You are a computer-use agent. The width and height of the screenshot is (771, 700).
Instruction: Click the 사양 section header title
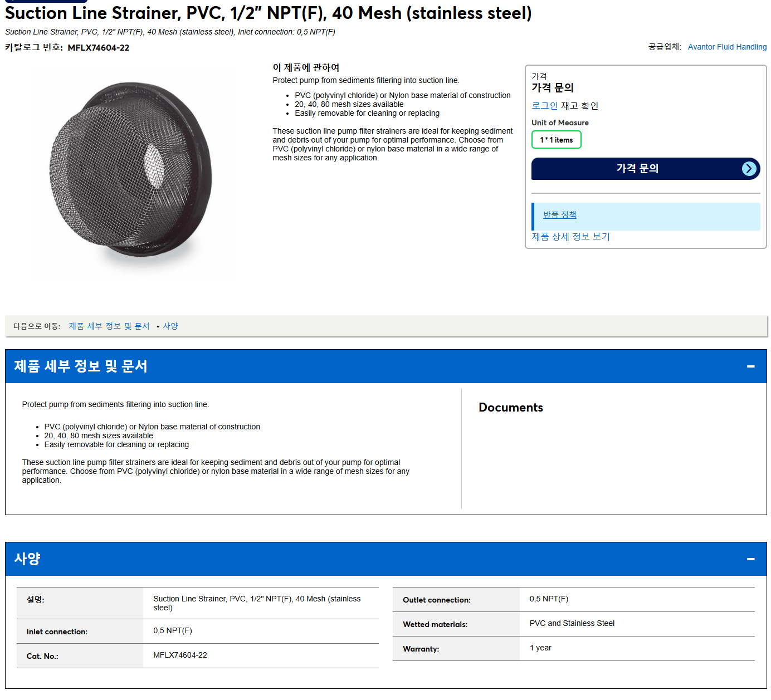27,559
